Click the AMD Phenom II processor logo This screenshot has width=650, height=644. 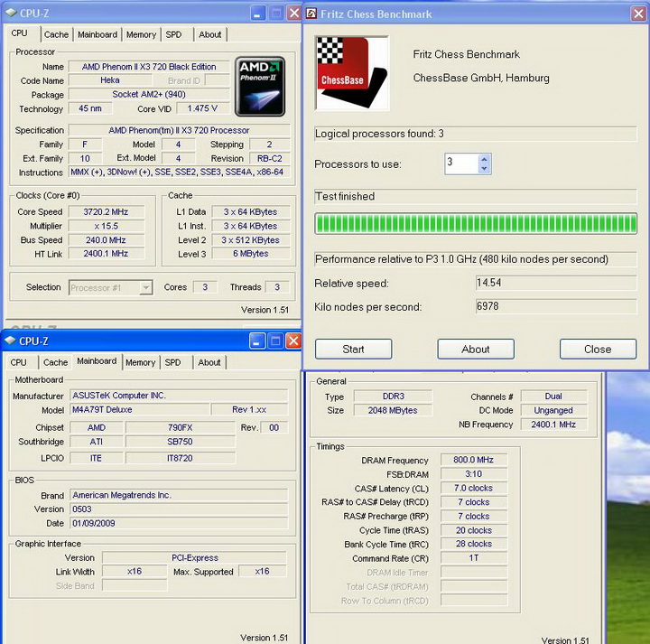tap(260, 86)
